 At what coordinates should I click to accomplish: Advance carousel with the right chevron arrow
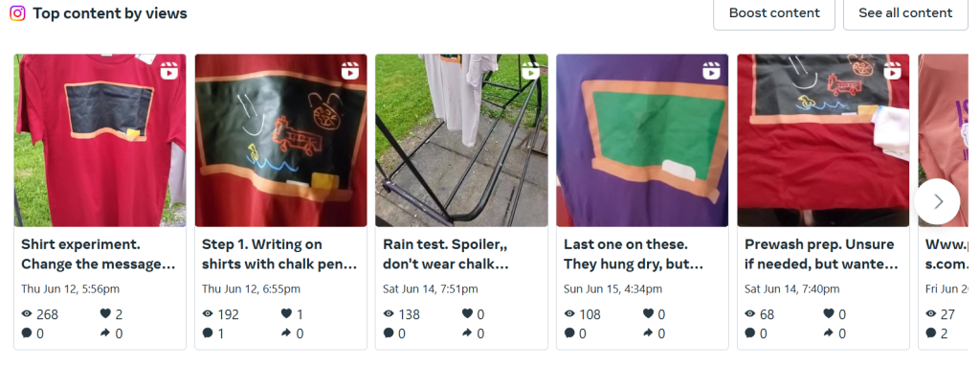point(937,201)
